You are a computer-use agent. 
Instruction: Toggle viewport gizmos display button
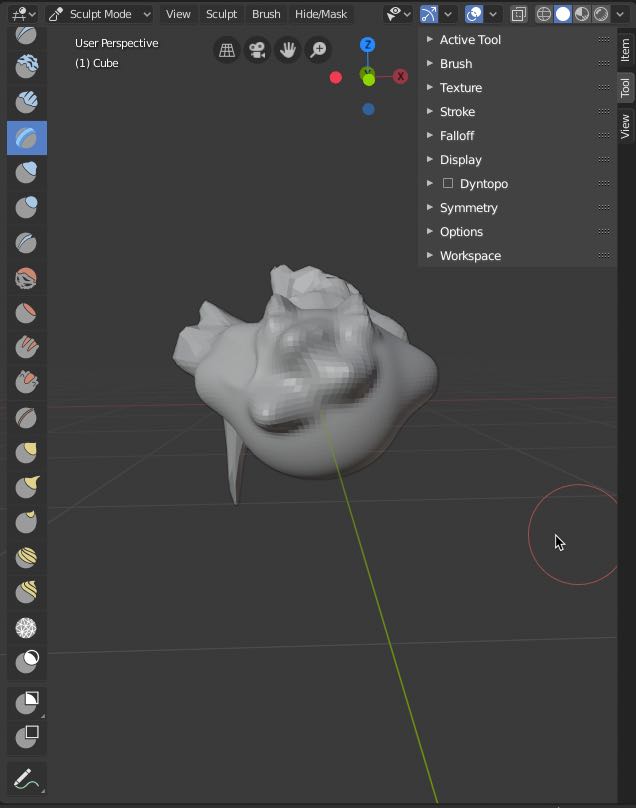tap(429, 14)
